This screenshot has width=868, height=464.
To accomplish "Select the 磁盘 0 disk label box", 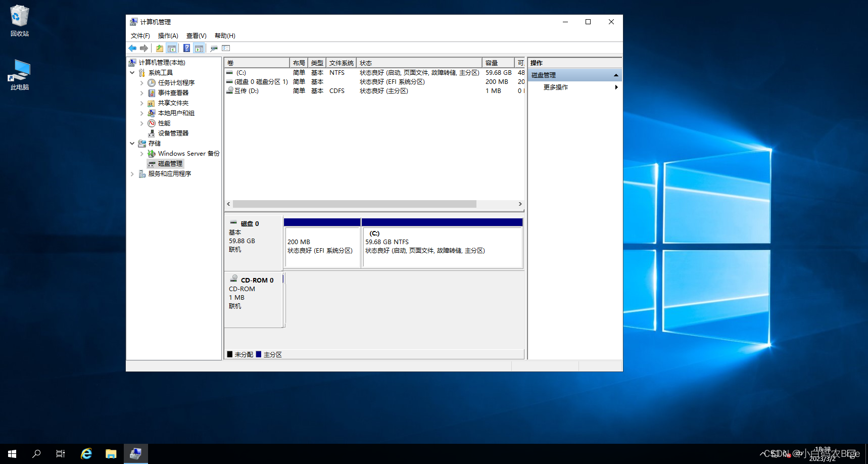I will click(254, 243).
